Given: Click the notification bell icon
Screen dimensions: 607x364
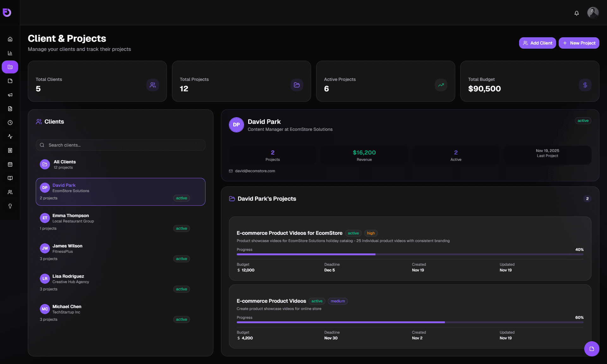Looking at the screenshot, I should 577,13.
